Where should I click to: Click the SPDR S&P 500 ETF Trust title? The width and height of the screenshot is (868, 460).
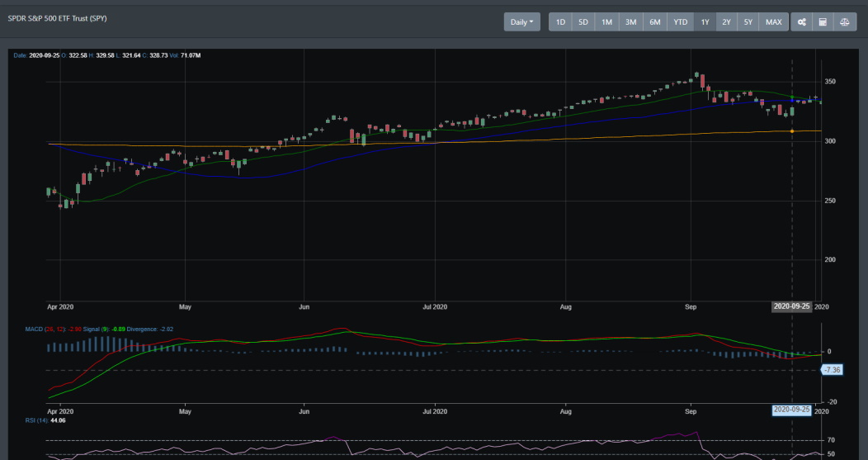coord(58,18)
